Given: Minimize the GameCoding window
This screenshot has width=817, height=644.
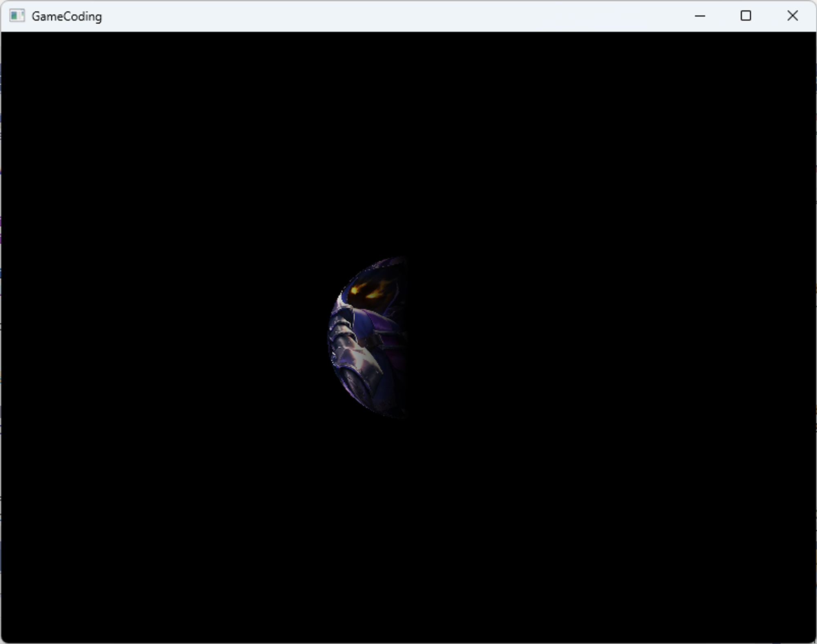Looking at the screenshot, I should point(700,16).
